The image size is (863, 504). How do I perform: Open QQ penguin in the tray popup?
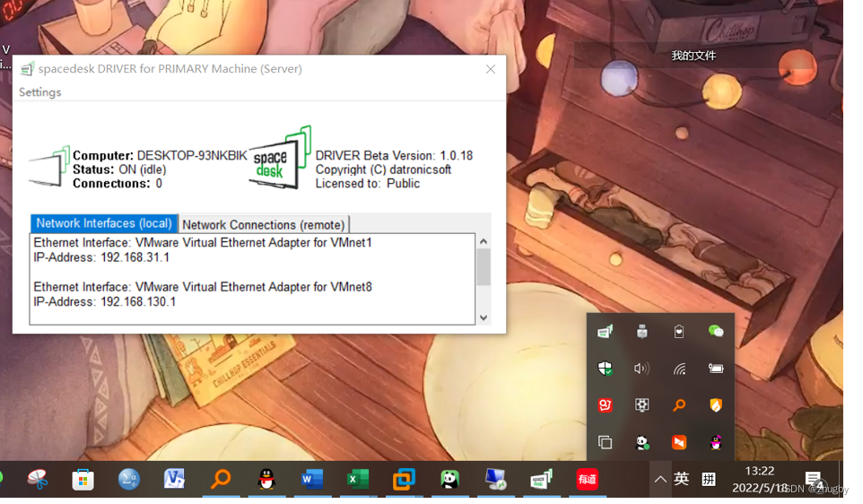[716, 442]
